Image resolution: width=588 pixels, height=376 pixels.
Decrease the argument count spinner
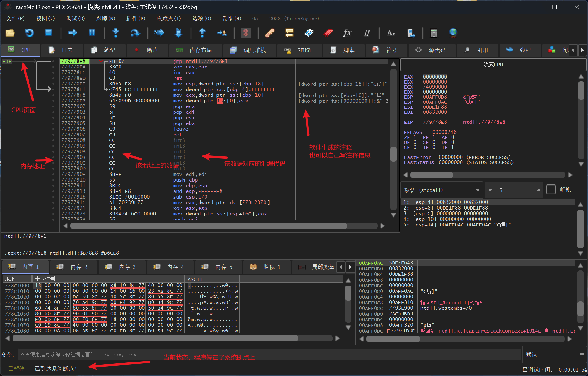click(x=490, y=190)
